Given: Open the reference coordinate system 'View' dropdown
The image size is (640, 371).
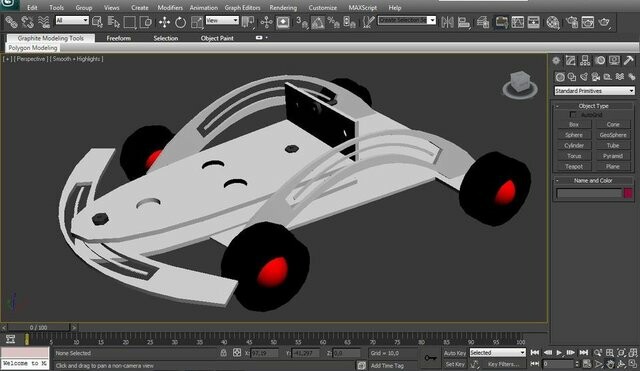Looking at the screenshot, I should (222, 20).
